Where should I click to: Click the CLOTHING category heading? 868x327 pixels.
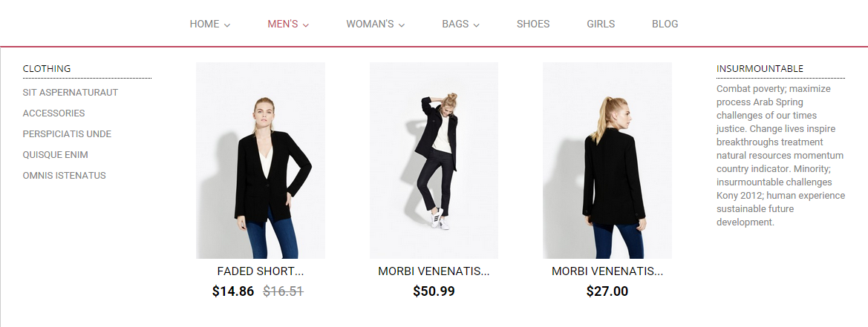click(47, 69)
